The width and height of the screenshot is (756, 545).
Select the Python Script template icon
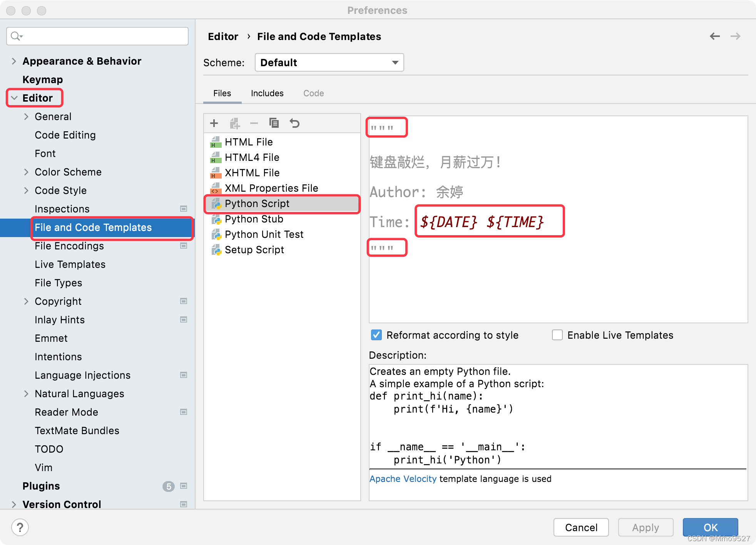[x=216, y=204]
